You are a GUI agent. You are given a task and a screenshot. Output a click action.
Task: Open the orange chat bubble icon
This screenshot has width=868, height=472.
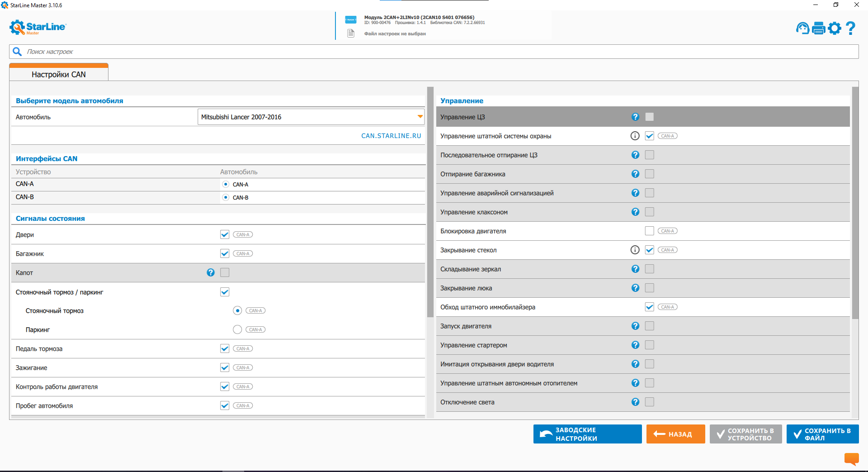tap(852, 459)
